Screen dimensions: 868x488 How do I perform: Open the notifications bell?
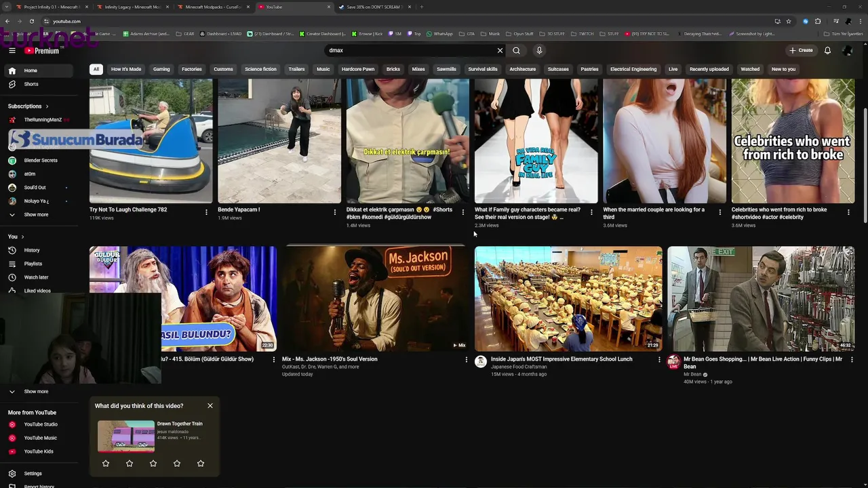827,50
